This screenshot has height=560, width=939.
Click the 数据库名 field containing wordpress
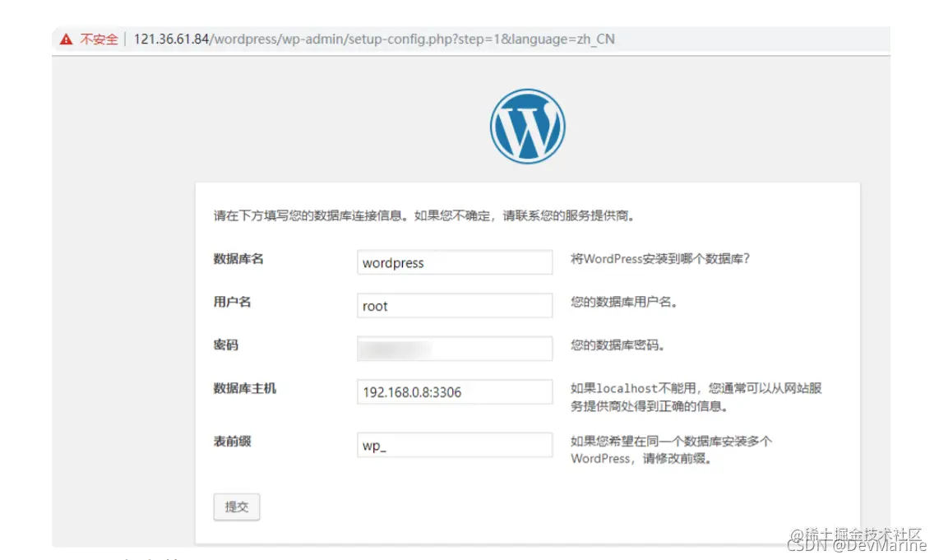coord(455,262)
